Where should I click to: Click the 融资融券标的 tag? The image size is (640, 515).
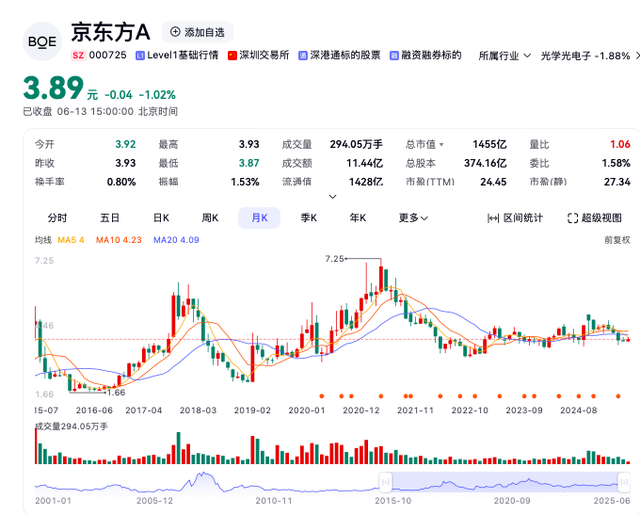(426, 55)
